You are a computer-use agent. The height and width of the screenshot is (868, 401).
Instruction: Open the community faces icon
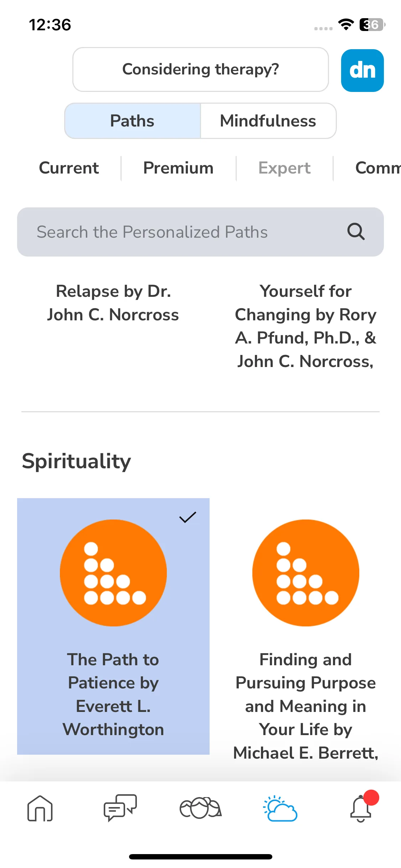pyautogui.click(x=200, y=808)
